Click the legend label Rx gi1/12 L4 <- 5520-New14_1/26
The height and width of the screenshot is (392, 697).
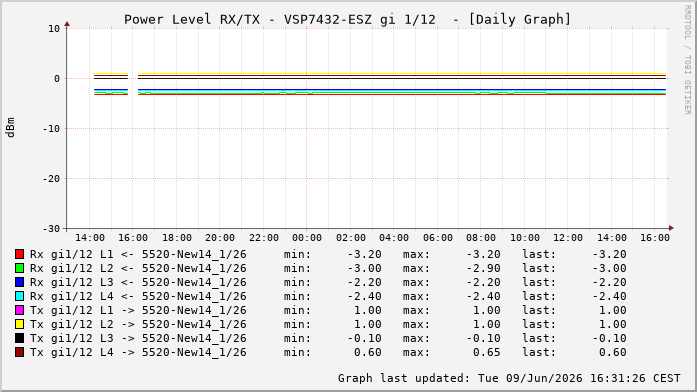(138, 296)
